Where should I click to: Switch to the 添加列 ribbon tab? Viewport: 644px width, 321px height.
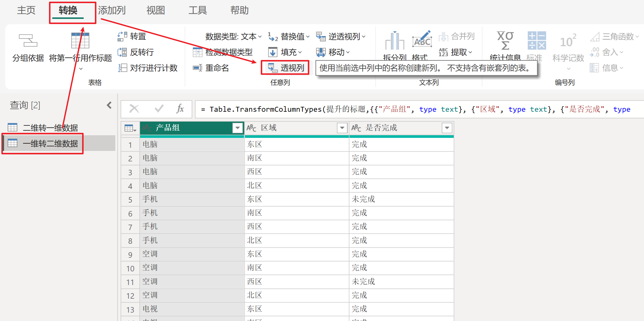112,10
